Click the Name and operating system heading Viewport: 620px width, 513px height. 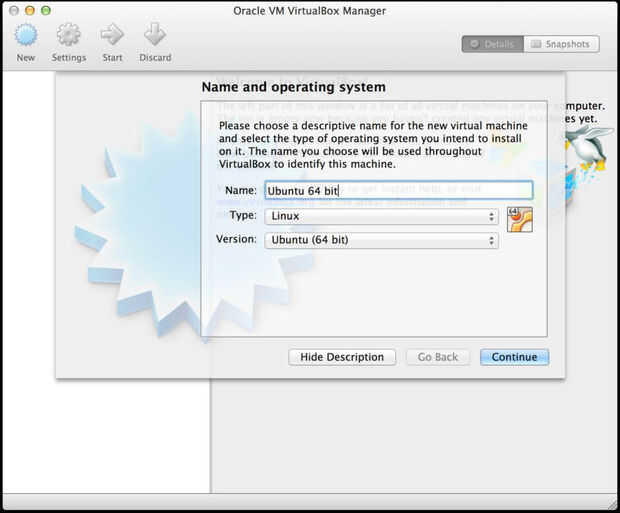pos(293,87)
